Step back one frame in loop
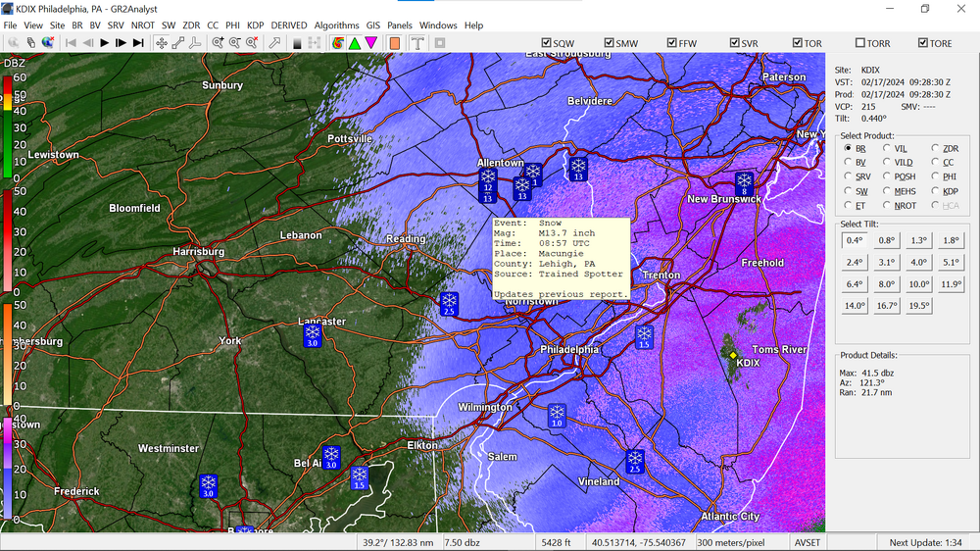Screen dimensions: 980x551 point(87,42)
